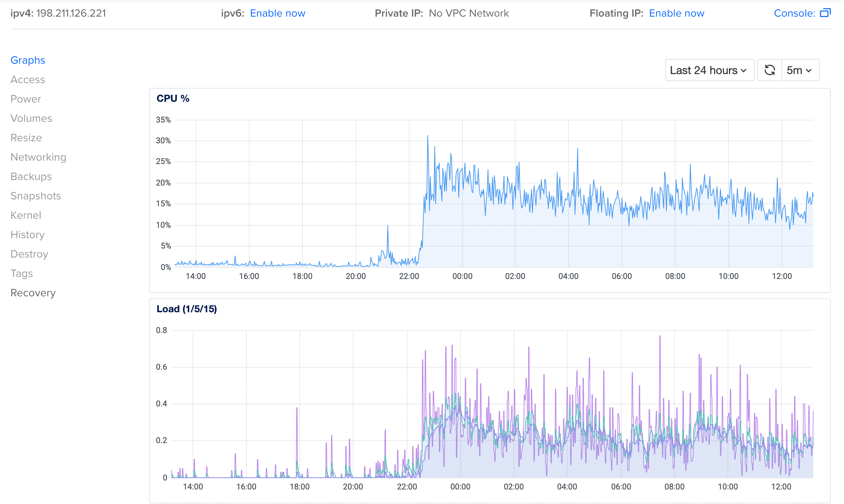Click the 0.8 axis label on Load chart
Image resolution: width=844 pixels, height=504 pixels.
click(x=161, y=330)
